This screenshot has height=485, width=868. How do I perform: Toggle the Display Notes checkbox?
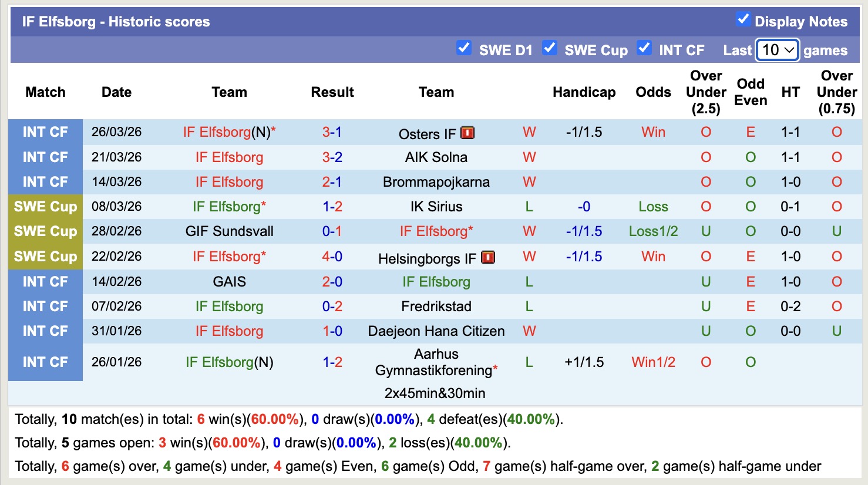[743, 19]
